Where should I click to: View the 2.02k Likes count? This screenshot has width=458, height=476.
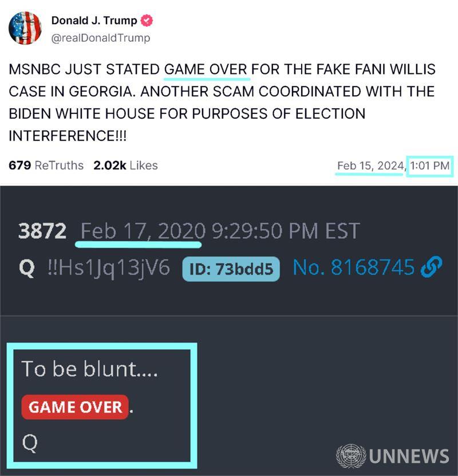pyautogui.click(x=125, y=166)
